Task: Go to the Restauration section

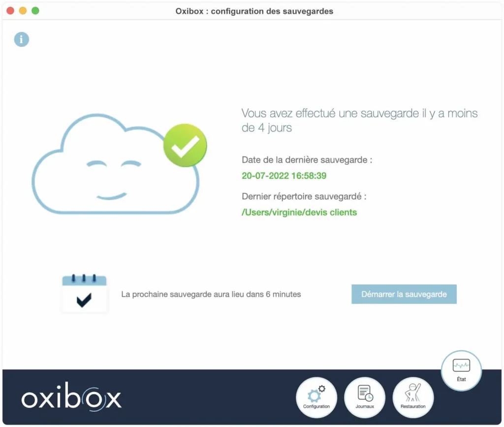Action: pos(413,397)
